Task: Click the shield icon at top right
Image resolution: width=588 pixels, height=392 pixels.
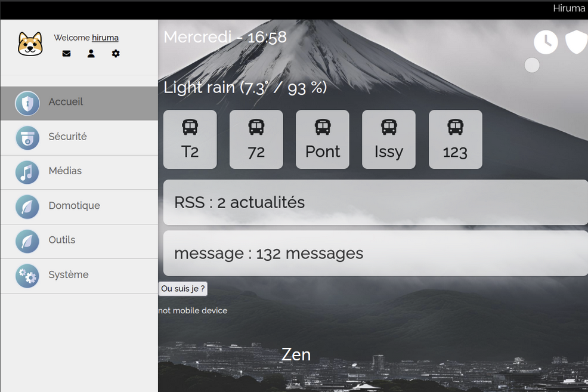Action: tap(576, 42)
